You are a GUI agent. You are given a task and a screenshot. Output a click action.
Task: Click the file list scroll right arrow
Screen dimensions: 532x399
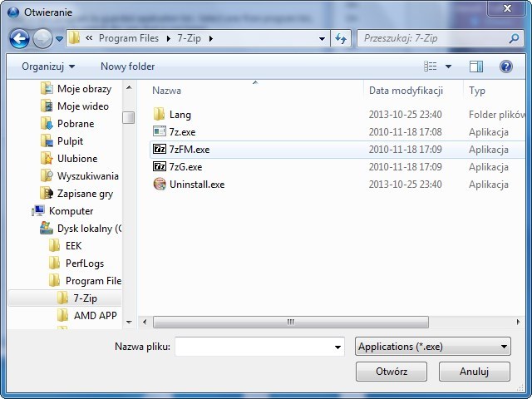pyautogui.click(x=518, y=322)
